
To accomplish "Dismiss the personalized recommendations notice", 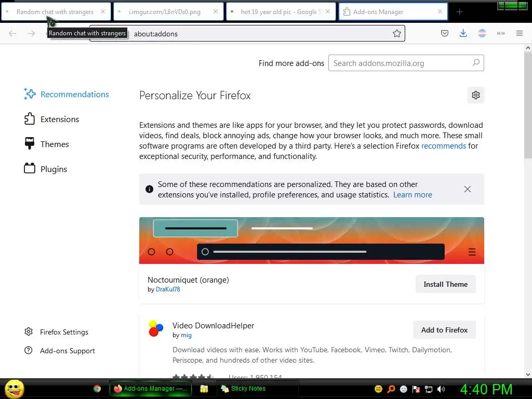I will click(x=467, y=189).
